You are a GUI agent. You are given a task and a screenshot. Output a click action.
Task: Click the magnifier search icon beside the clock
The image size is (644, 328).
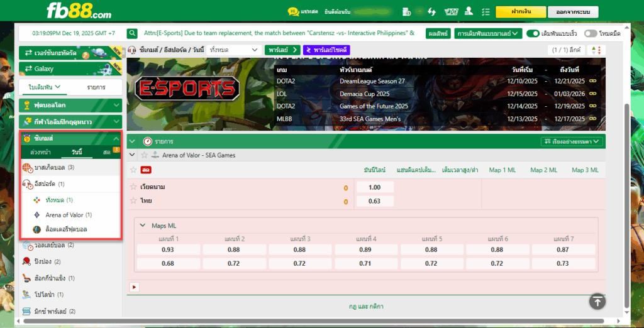pyautogui.click(x=132, y=33)
